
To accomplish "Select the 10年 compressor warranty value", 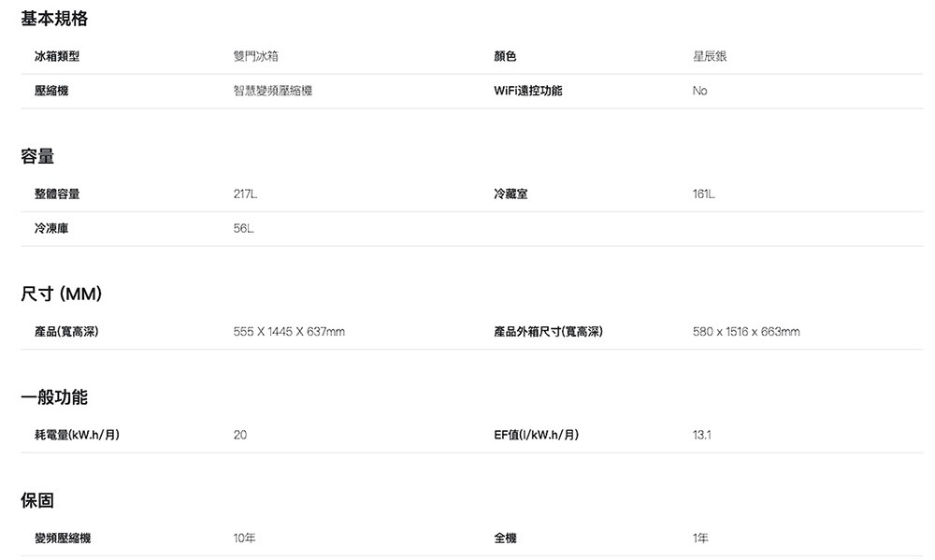I will pos(245,538).
